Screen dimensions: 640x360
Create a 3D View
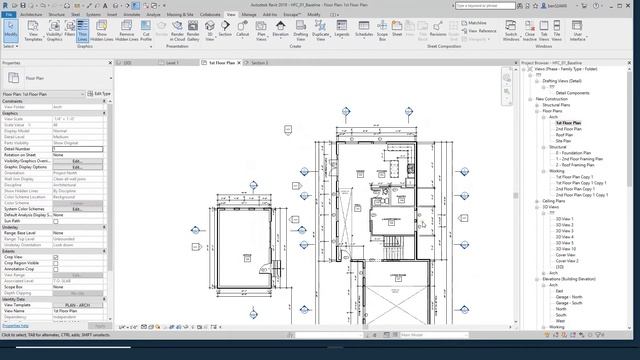coord(210,31)
